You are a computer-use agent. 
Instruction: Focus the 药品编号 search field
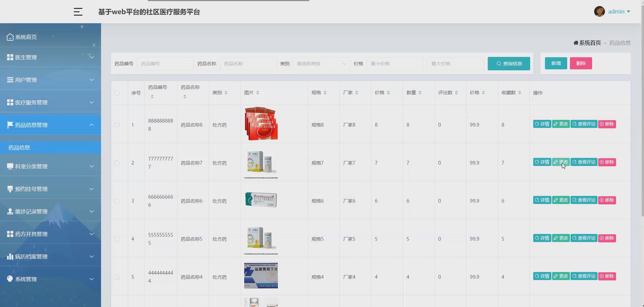165,64
